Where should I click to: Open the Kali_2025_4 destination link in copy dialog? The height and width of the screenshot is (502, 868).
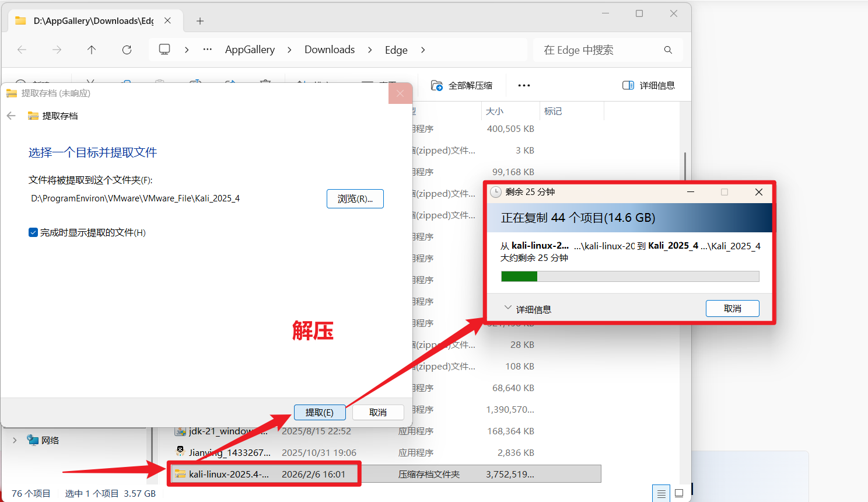click(x=674, y=246)
